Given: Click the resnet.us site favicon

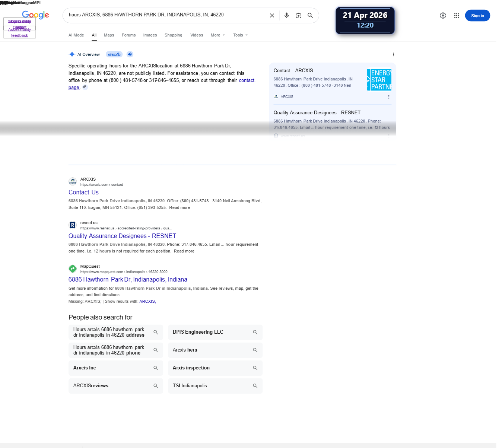Looking at the screenshot, I should click(73, 225).
